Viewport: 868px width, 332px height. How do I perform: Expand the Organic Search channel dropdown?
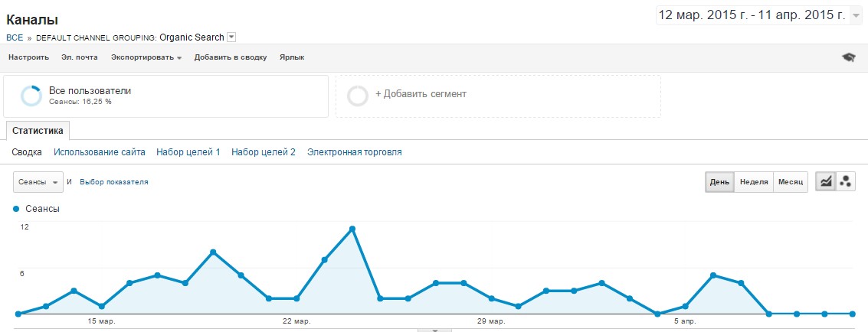[x=231, y=37]
